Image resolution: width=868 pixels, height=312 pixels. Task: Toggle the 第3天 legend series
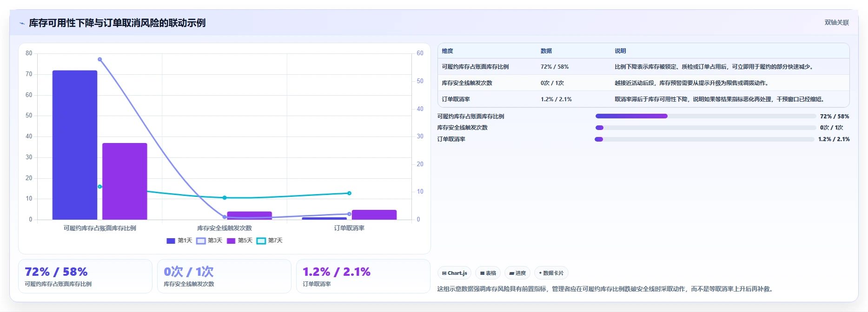pyautogui.click(x=209, y=240)
